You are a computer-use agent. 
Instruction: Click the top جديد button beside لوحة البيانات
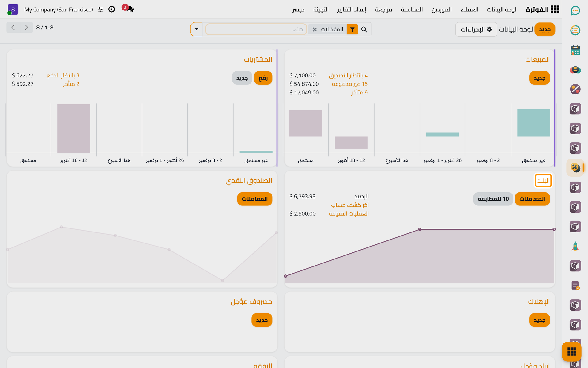pyautogui.click(x=545, y=29)
